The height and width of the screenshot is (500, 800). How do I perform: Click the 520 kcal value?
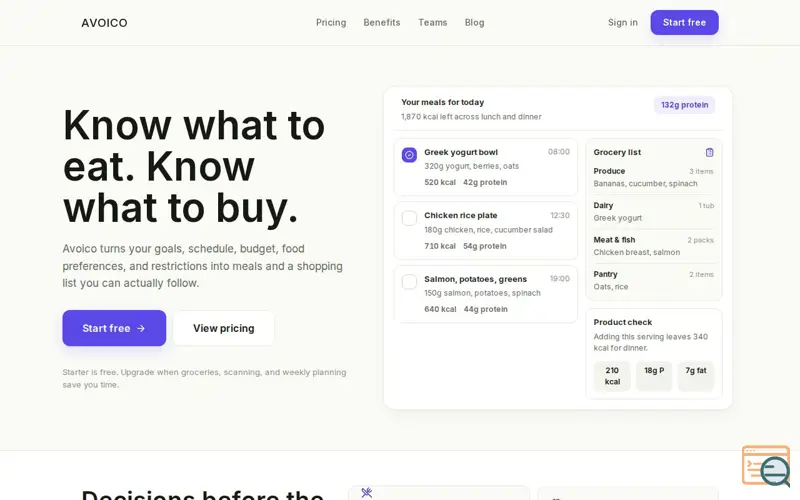coord(440,182)
